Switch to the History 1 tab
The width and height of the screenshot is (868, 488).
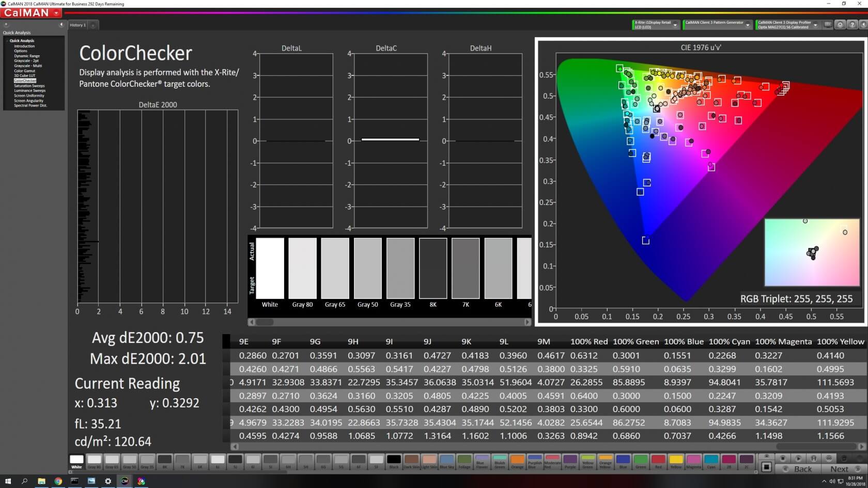(x=78, y=25)
